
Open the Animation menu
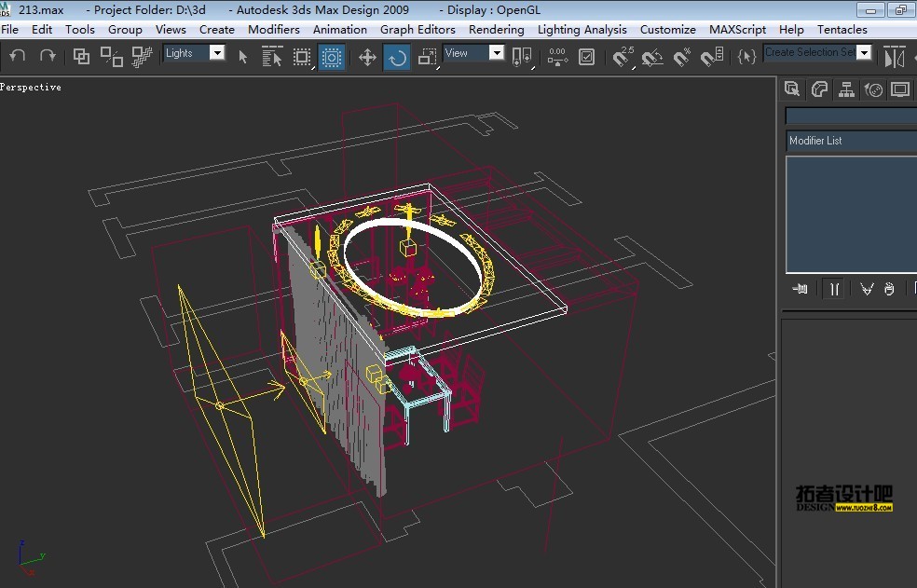[x=340, y=29]
